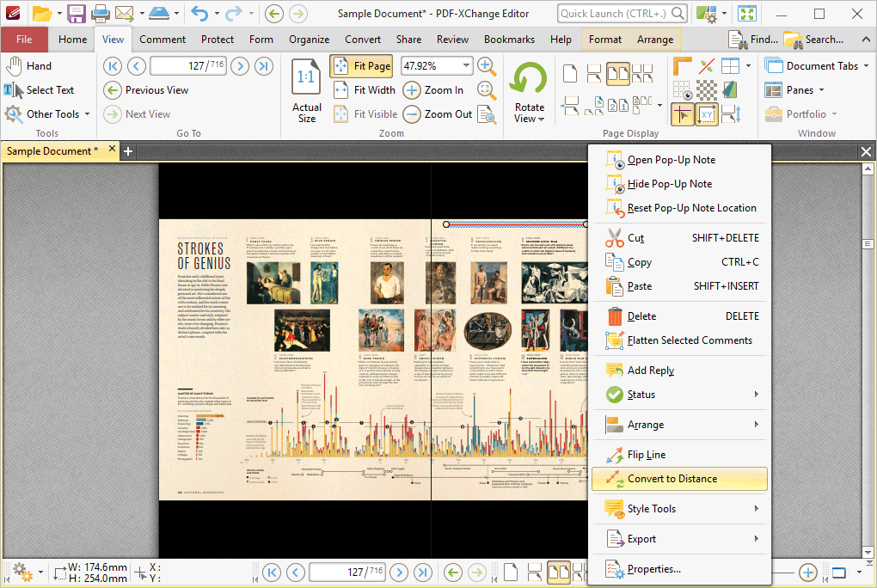Select the marquee zoom-in magnifier tool

[487, 66]
